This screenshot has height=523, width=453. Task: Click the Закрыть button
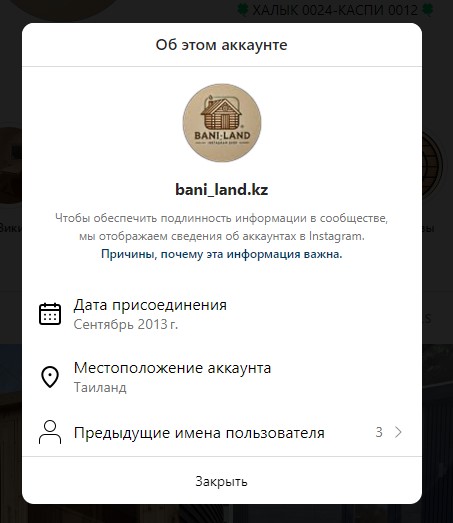222,481
